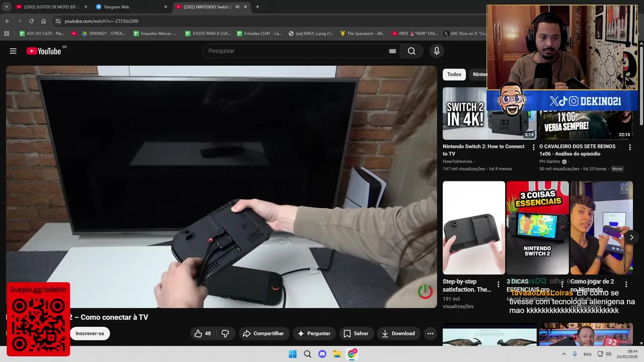The height and width of the screenshot is (362, 644).
Task: Open the YouTube guide hamburger menu
Action: tap(13, 51)
